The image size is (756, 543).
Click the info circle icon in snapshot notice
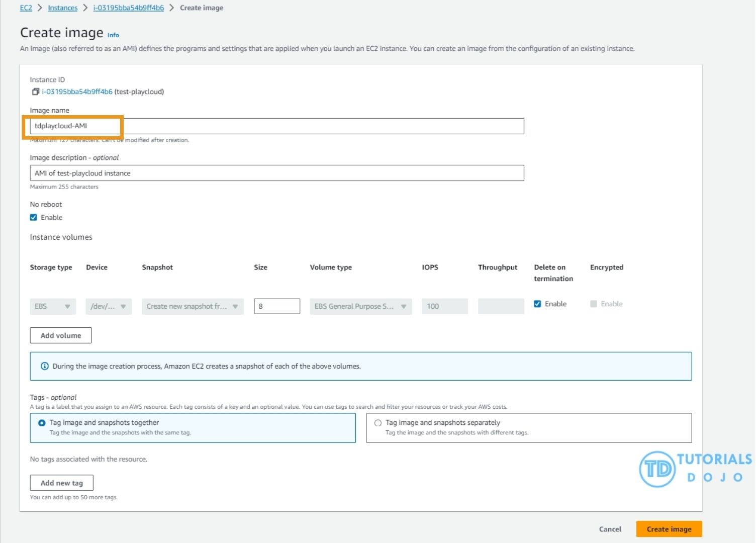pos(45,366)
